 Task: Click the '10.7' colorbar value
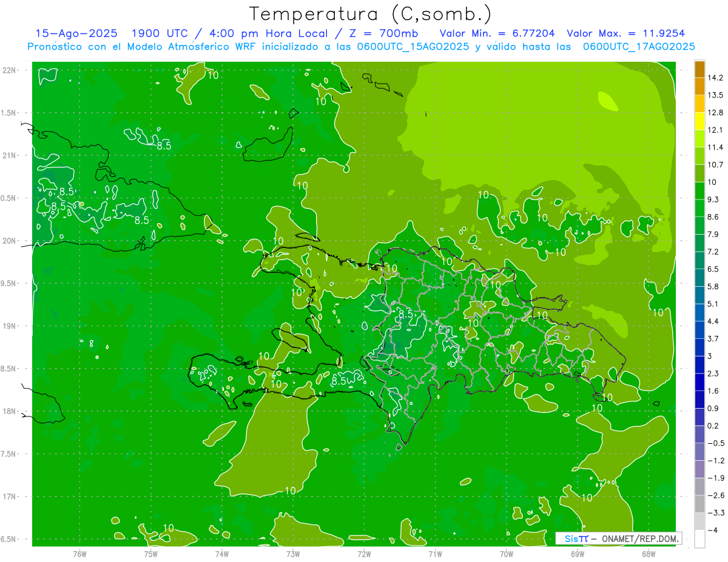point(715,165)
